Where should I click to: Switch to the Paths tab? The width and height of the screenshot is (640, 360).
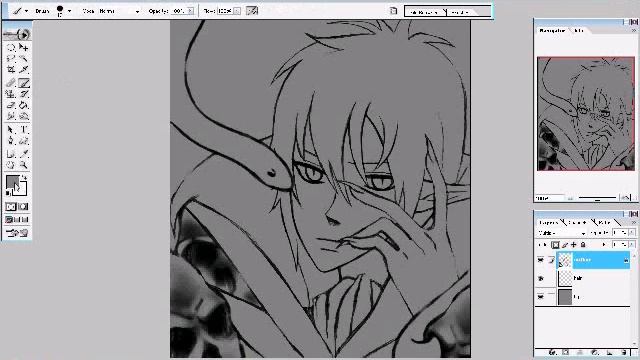pyautogui.click(x=604, y=222)
